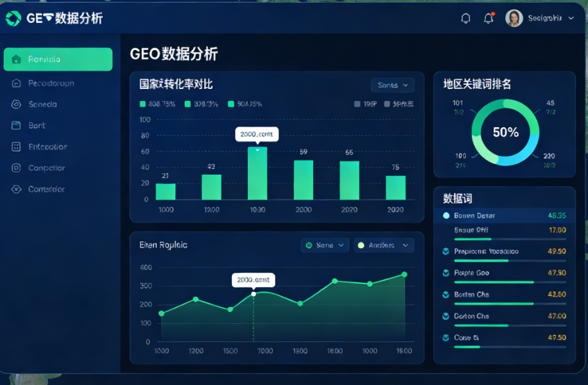Toggle the check mark beside Roipte Goo
The height and width of the screenshot is (385, 588).
(x=446, y=273)
